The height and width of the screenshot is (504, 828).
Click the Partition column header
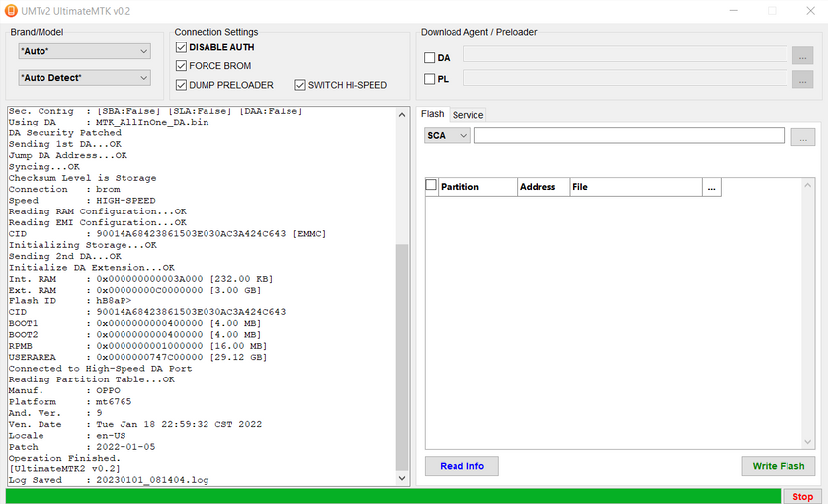[477, 187]
